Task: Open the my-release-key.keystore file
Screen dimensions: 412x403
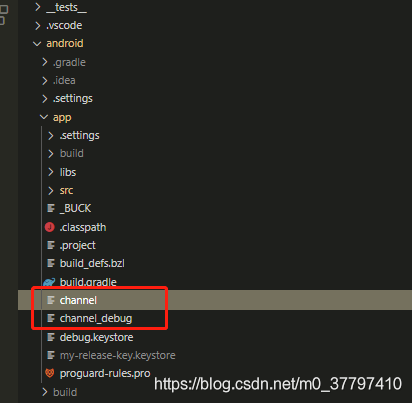Action: coord(118,355)
